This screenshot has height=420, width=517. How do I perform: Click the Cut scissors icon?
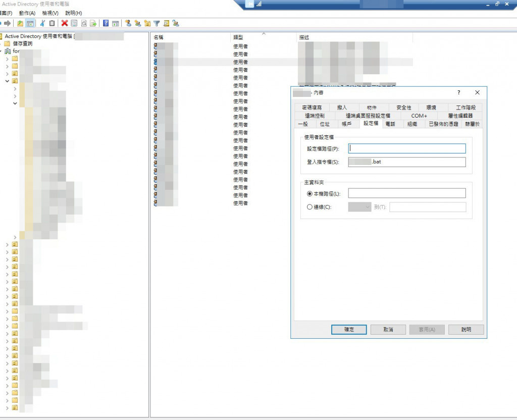[x=42, y=23]
